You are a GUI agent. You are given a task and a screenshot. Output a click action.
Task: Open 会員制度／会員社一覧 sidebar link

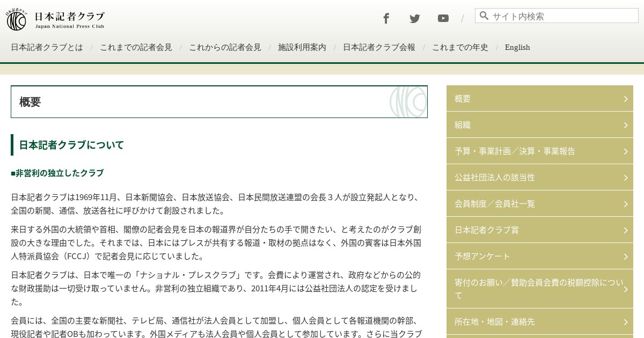pos(540,203)
